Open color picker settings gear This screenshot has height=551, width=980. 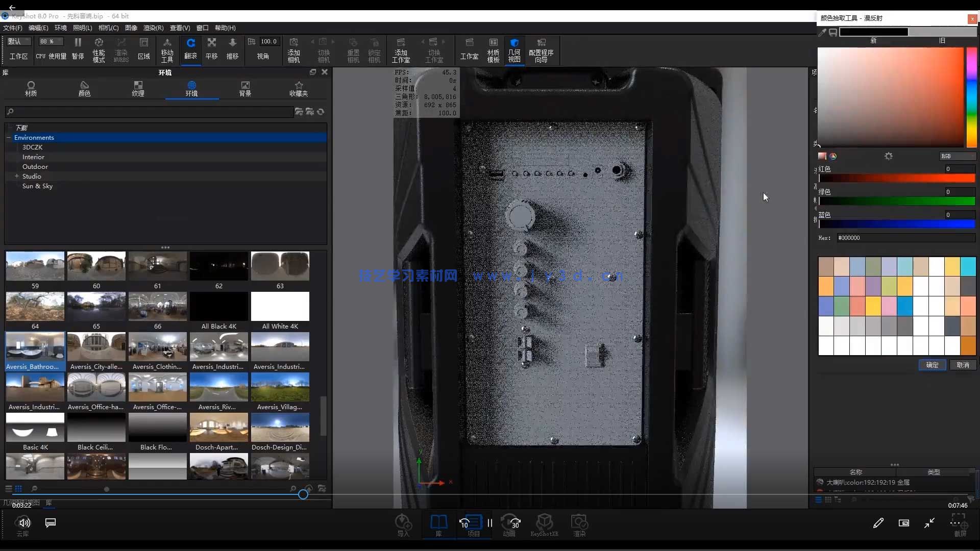889,156
